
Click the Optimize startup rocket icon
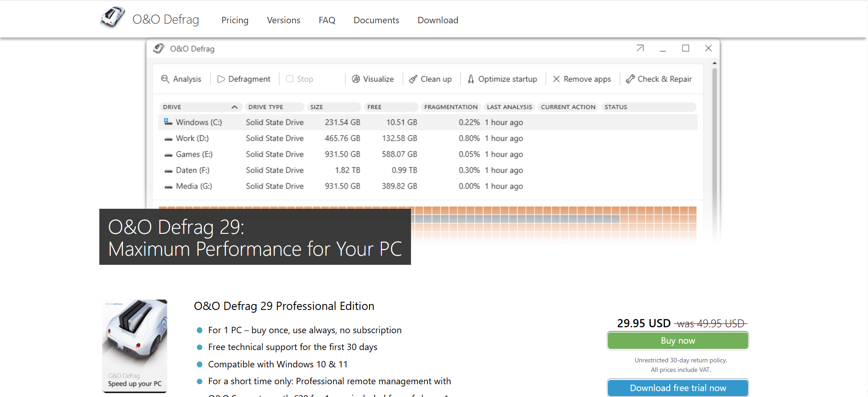tap(471, 79)
